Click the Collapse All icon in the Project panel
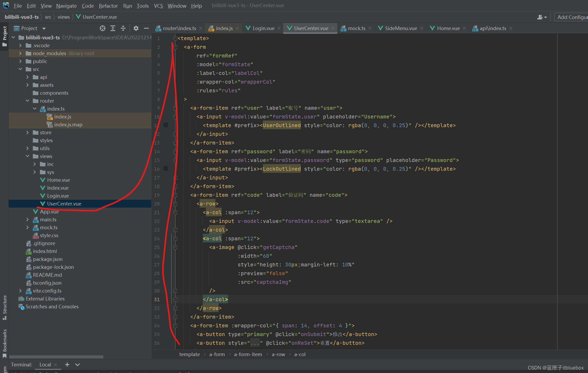The height and width of the screenshot is (373, 588). click(123, 28)
